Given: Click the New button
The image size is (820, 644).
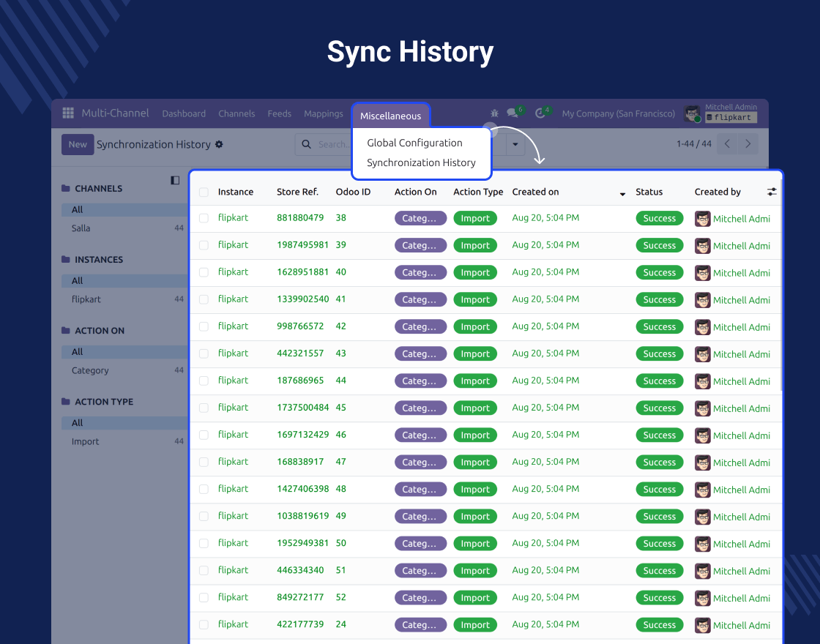Looking at the screenshot, I should [78, 144].
